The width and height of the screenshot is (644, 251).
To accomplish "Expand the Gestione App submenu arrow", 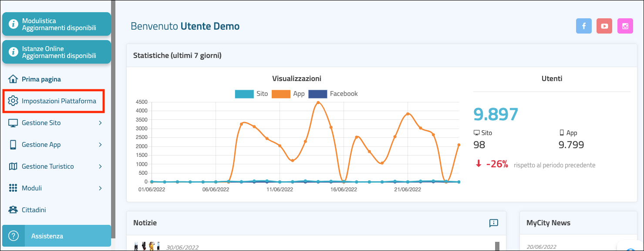I will coord(100,145).
